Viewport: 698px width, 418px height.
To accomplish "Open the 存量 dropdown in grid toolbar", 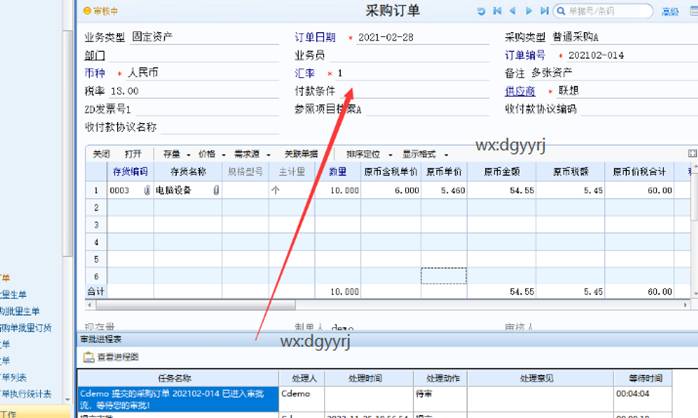I will click(174, 155).
